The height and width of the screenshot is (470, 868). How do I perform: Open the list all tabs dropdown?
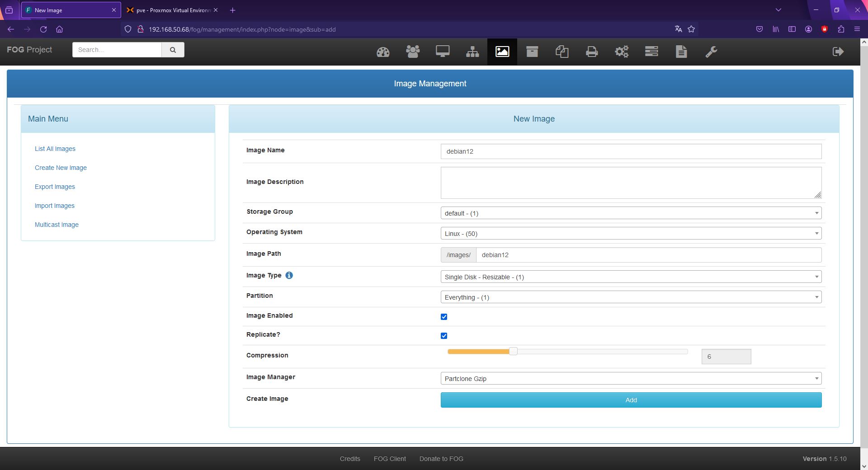pyautogui.click(x=778, y=10)
